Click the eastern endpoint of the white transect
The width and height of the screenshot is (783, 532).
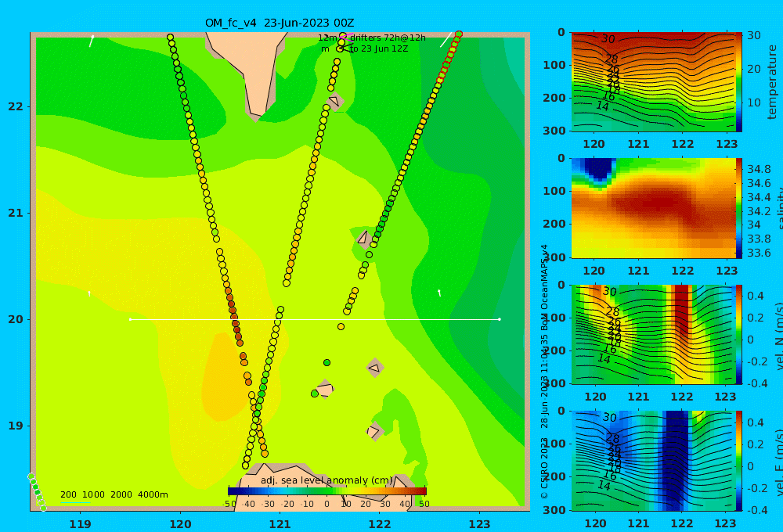(500, 319)
